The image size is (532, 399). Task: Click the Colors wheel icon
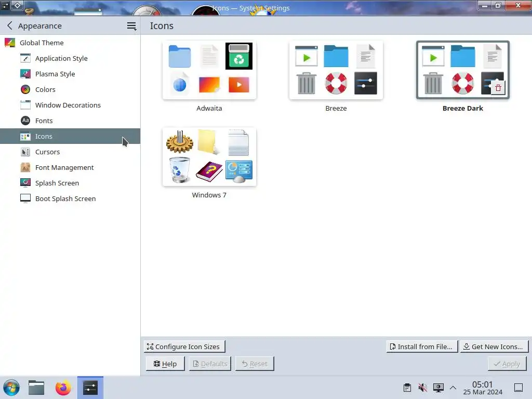tap(25, 89)
